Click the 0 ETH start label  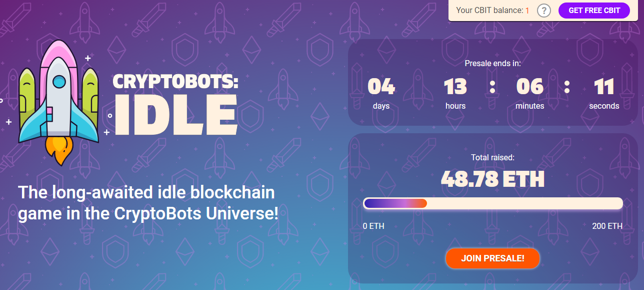[x=373, y=226]
